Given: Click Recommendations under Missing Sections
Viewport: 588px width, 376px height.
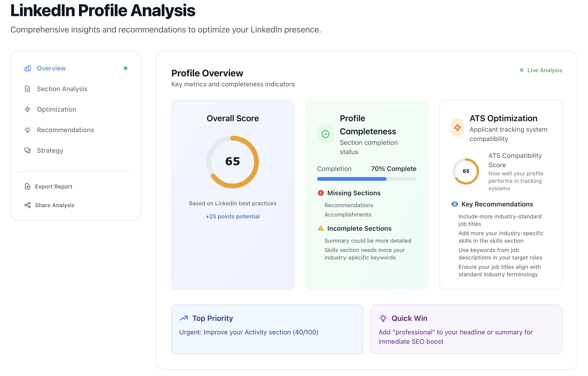Looking at the screenshot, I should pyautogui.click(x=349, y=205).
